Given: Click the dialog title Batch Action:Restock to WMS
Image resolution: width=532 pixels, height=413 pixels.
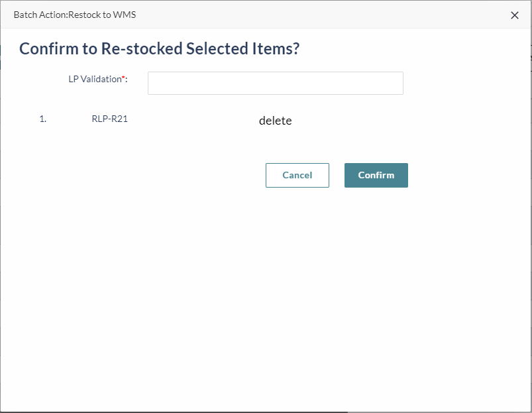Looking at the screenshot, I should coord(75,15).
